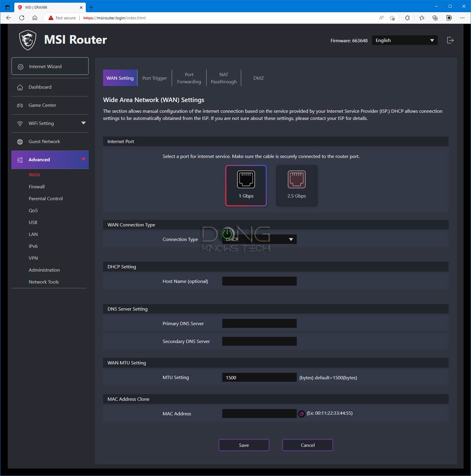This screenshot has height=476, width=471.
Task: Open Internet Wizard with gear icon
Action: [x=50, y=66]
